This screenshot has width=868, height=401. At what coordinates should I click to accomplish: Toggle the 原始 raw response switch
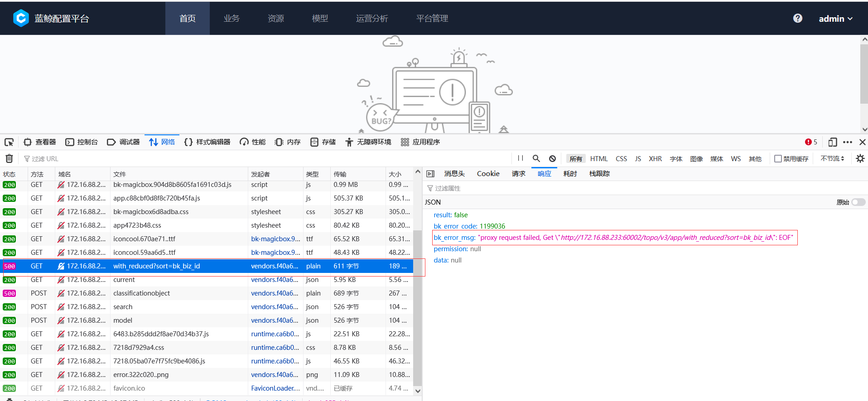point(858,202)
